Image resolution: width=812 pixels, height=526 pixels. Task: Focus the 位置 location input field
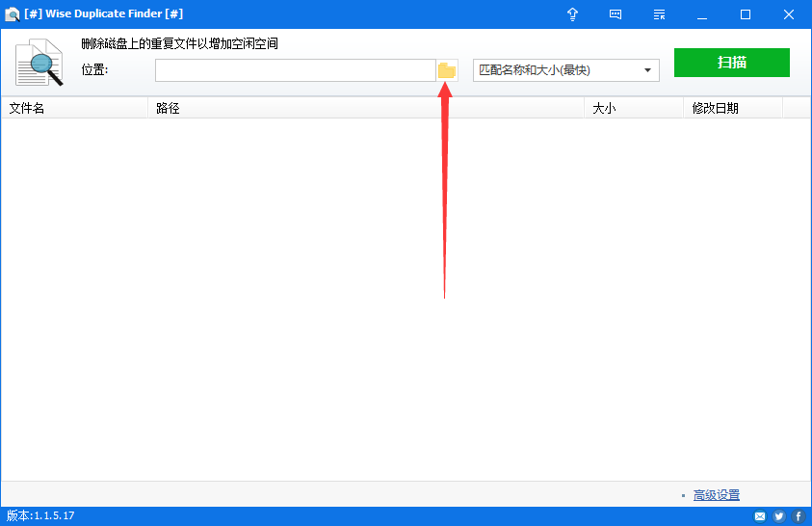click(295, 70)
